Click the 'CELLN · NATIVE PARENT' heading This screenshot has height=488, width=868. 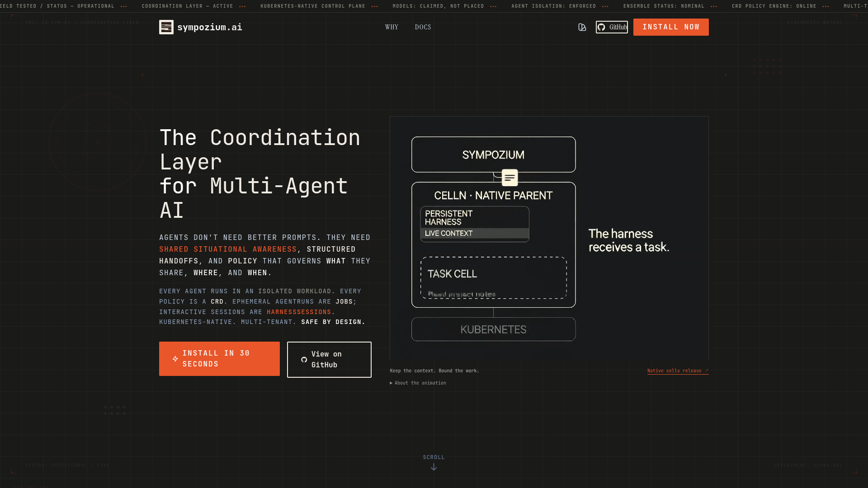[493, 195]
